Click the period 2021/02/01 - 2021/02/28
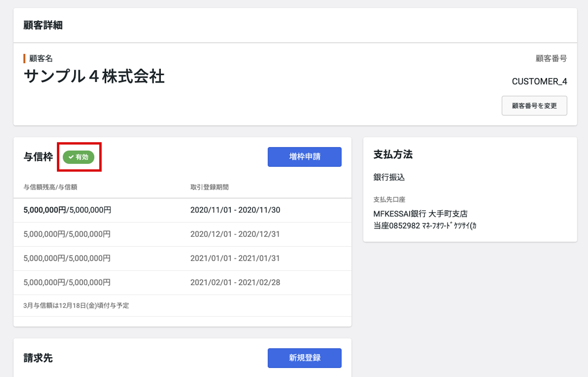The width and height of the screenshot is (588, 377). [x=235, y=282]
